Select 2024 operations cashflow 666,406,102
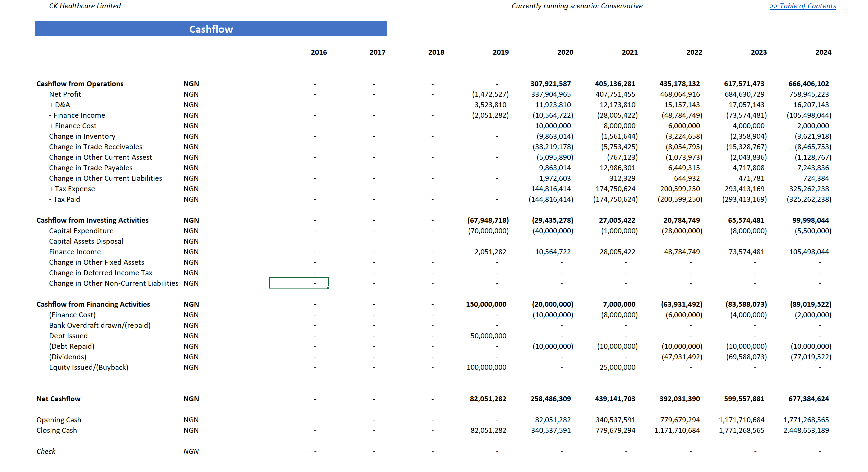Image resolution: width=868 pixels, height=472 pixels. [809, 84]
